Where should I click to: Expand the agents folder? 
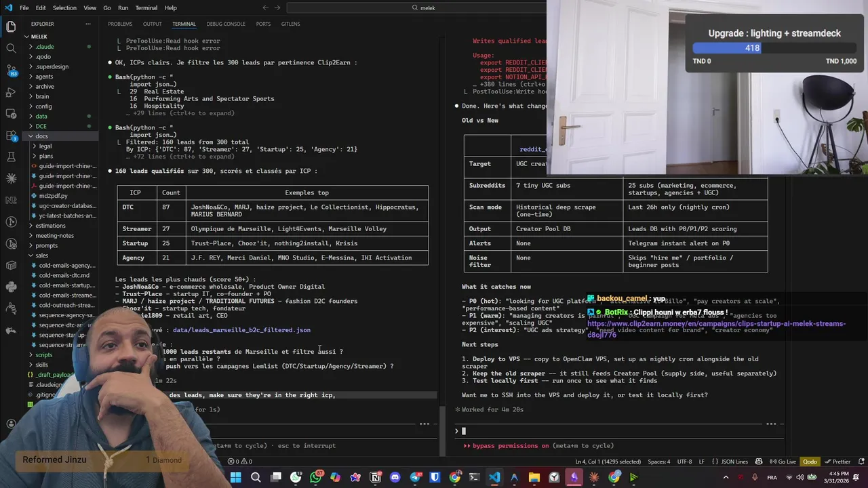[44, 77]
